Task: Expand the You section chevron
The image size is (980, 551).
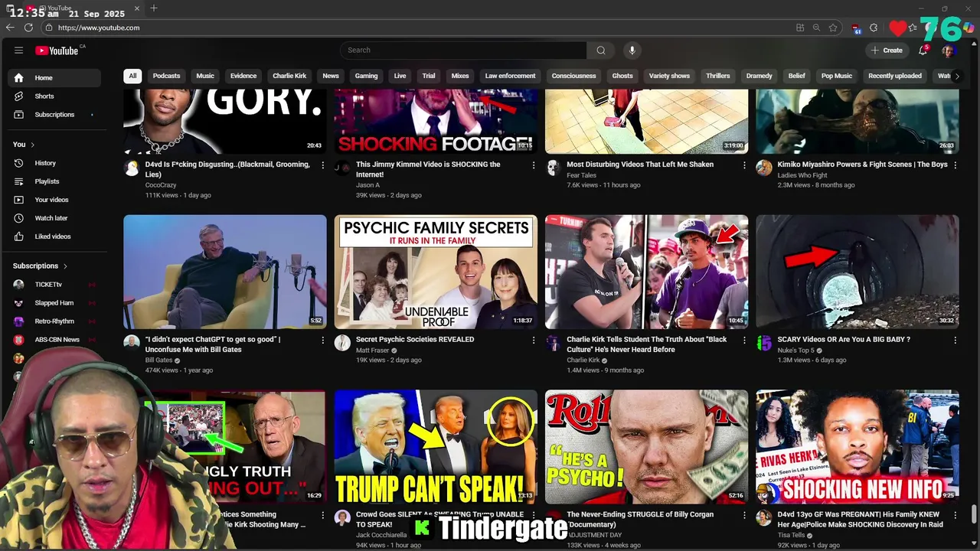Action: click(32, 145)
